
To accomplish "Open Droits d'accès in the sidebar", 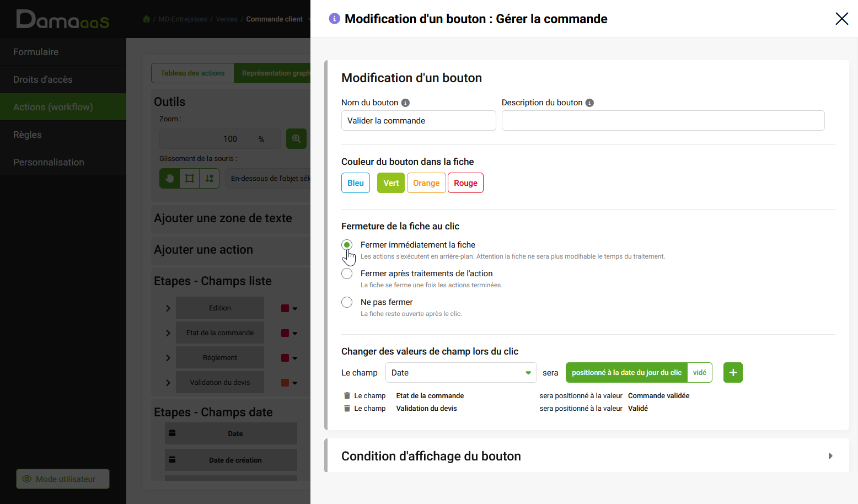I will [63, 79].
